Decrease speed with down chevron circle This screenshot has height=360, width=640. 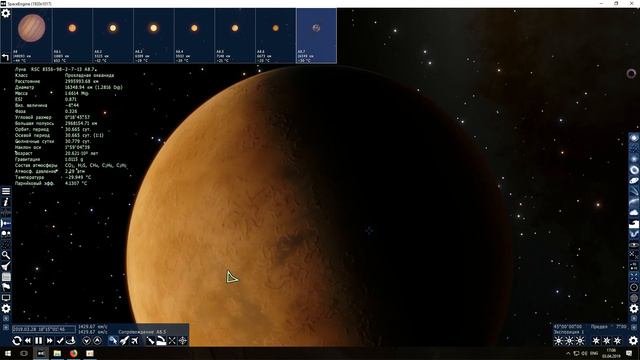click(87, 340)
